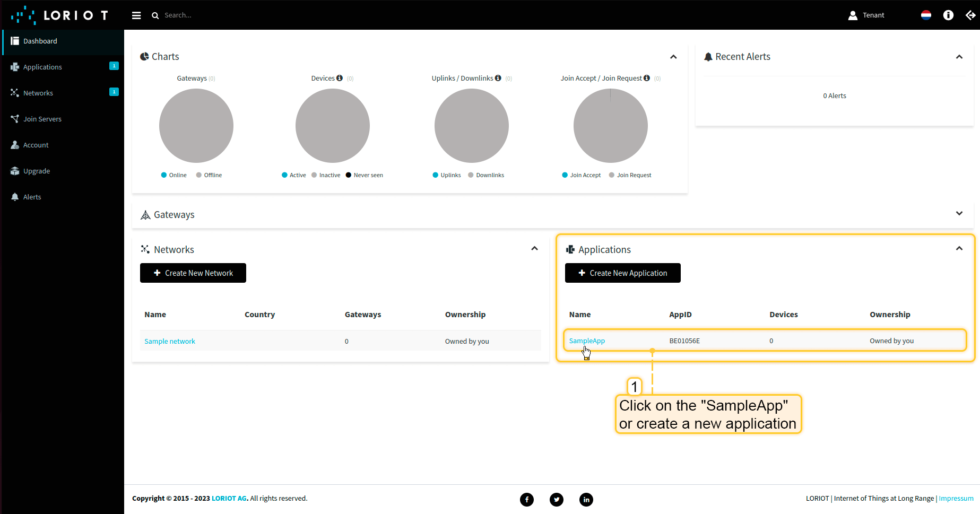Select Upgrade in the sidebar
Viewport: 980px width, 514px height.
click(37, 171)
